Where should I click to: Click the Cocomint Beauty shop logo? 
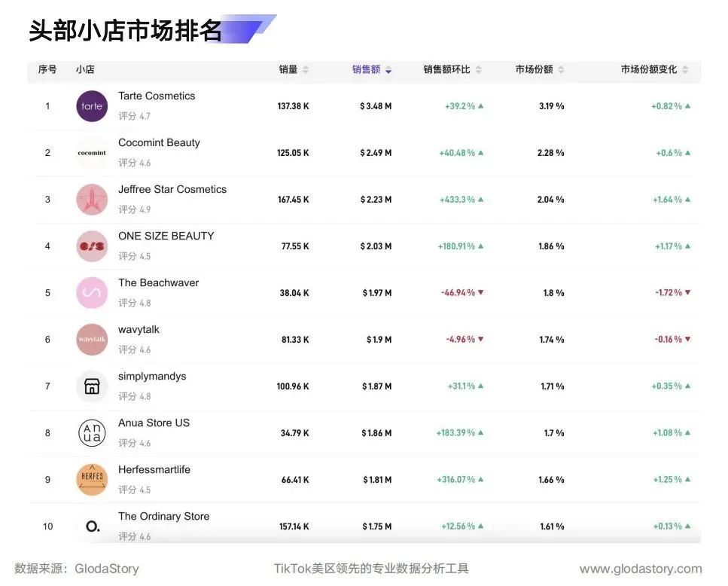tap(92, 153)
